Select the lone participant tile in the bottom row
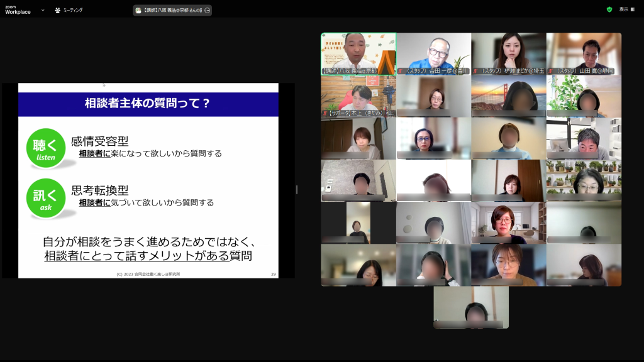Viewport: 644px width, 362px height. (471, 307)
